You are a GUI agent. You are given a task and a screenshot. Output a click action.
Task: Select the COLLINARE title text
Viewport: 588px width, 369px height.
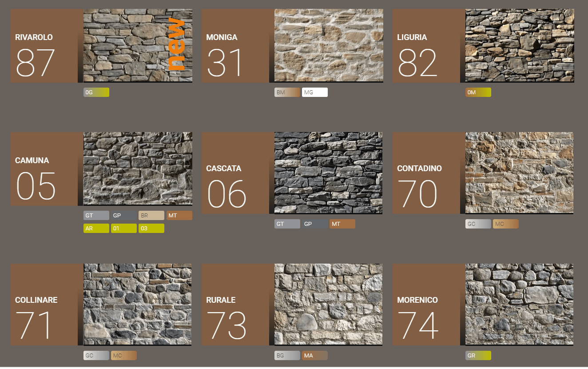36,300
